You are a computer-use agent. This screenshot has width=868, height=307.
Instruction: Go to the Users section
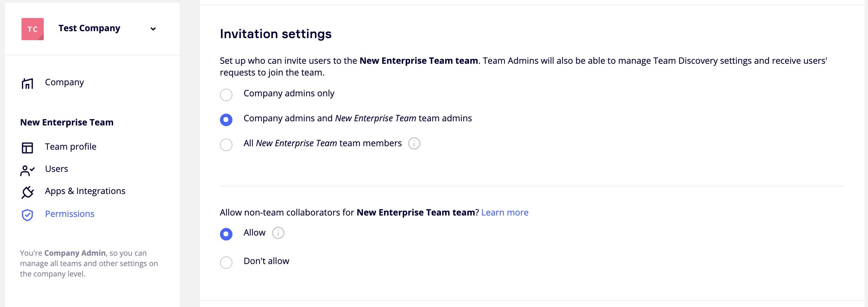pos(57,169)
